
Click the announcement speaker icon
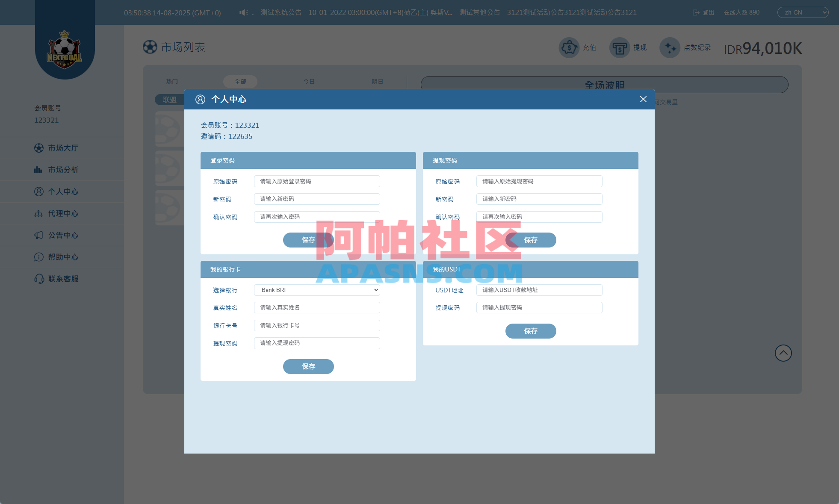[x=243, y=12]
